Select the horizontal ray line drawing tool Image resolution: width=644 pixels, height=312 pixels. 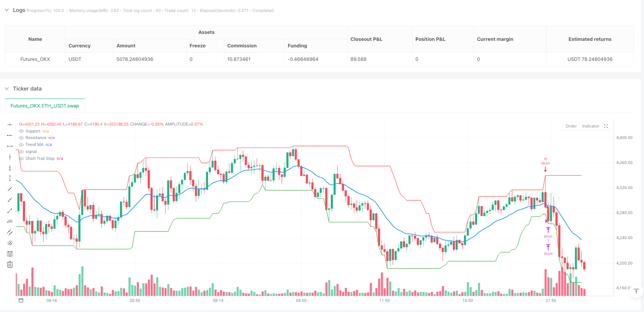click(x=10, y=136)
